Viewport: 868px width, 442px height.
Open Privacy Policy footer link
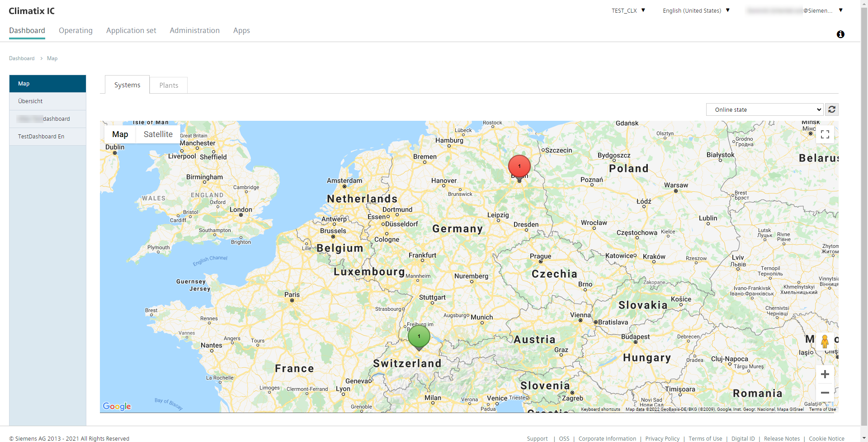click(662, 438)
